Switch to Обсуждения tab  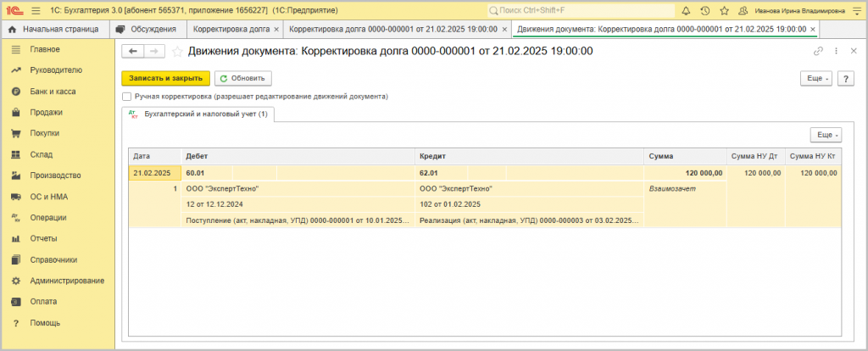coord(147,29)
